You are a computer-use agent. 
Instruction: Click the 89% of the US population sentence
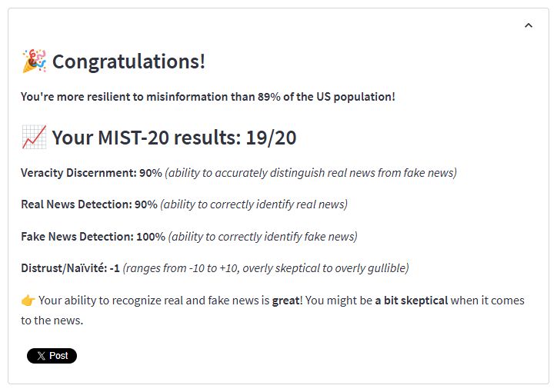pos(208,97)
